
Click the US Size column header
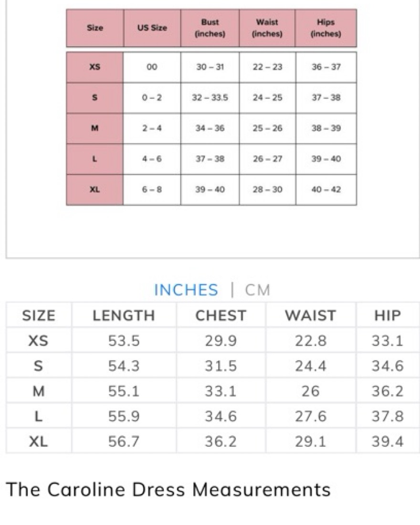coord(152,28)
